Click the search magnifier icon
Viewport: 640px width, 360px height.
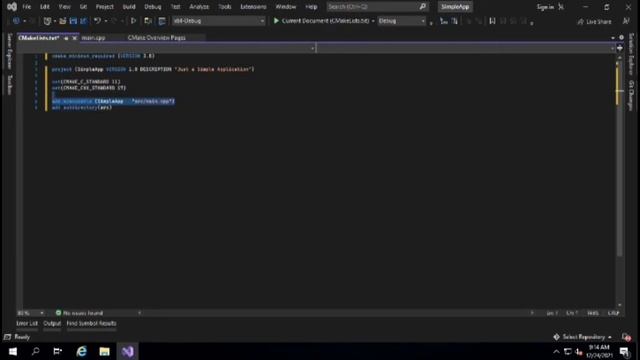pyautogui.click(x=423, y=7)
